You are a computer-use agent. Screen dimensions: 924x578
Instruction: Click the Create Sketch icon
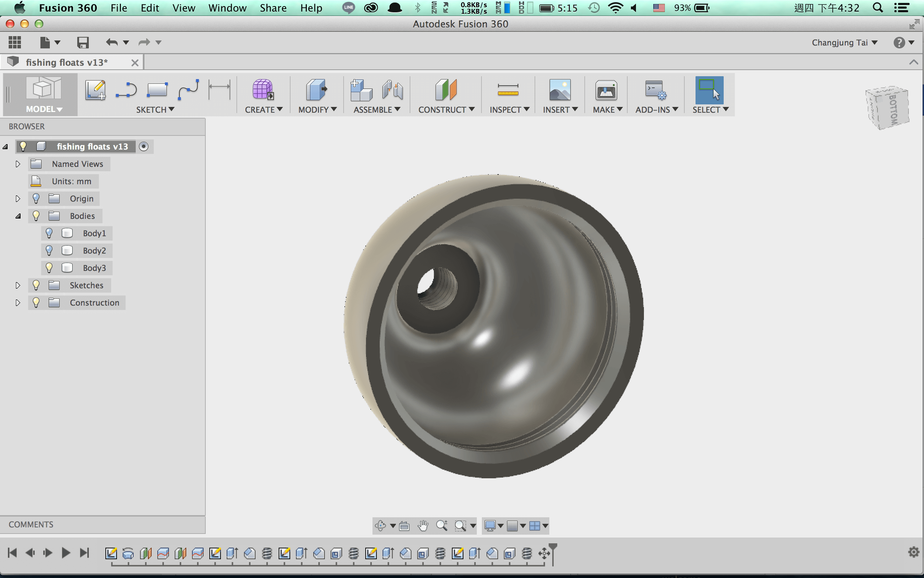(x=95, y=90)
